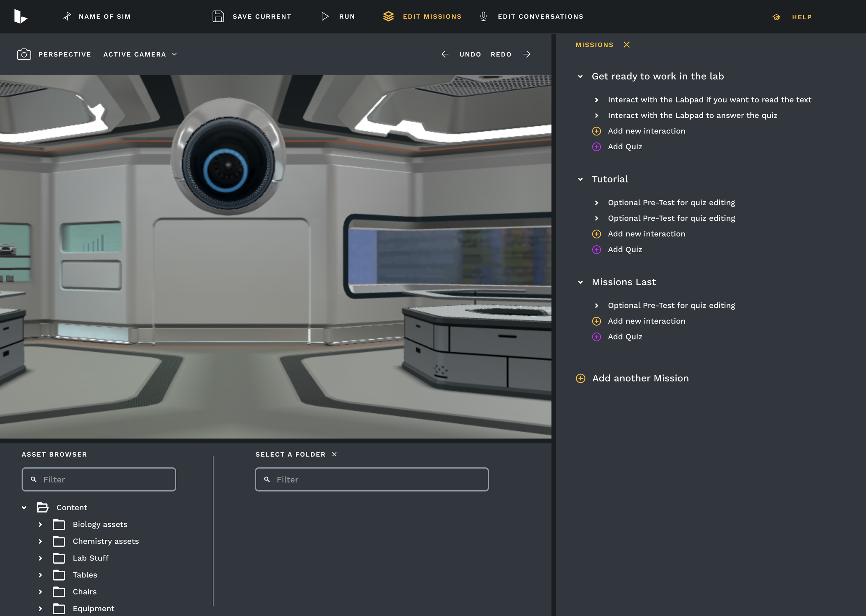Close the Missions panel with the X

626,45
